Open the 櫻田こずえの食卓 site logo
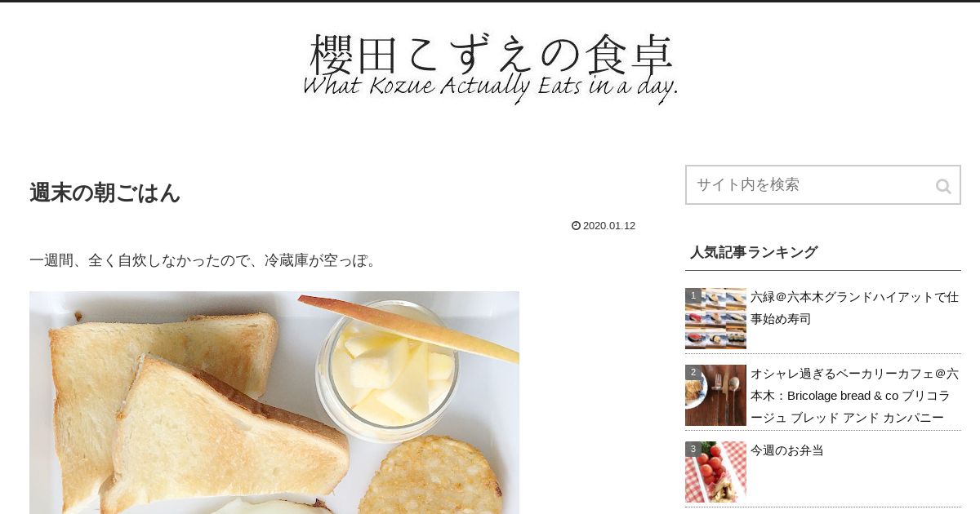980x514 pixels. tap(491, 67)
